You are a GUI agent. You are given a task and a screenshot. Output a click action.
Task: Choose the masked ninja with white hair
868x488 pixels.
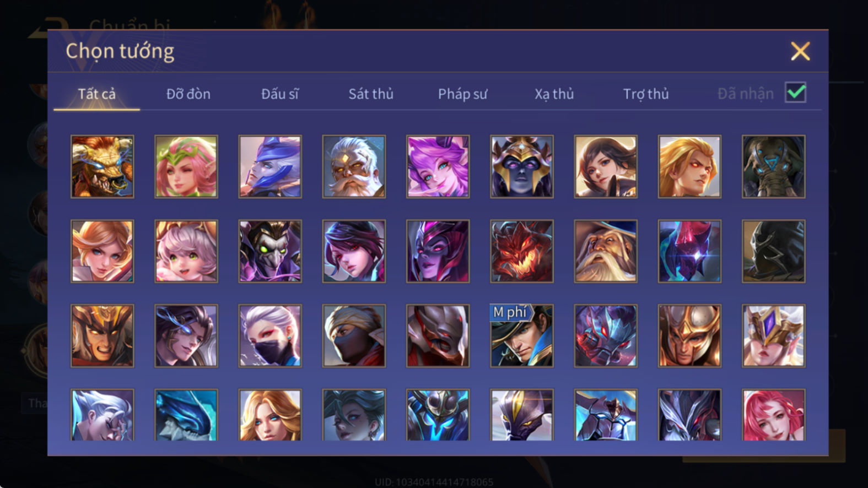(x=270, y=336)
